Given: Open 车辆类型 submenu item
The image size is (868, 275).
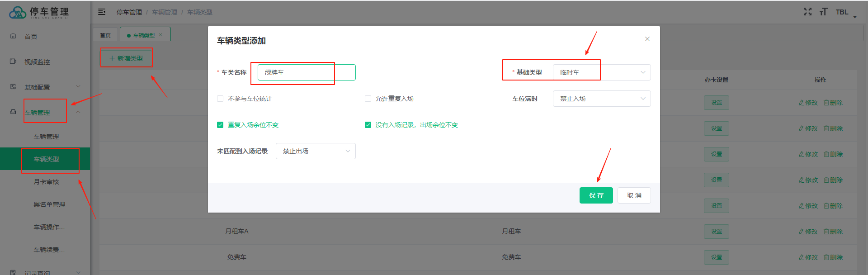Looking at the screenshot, I should pyautogui.click(x=46, y=159).
